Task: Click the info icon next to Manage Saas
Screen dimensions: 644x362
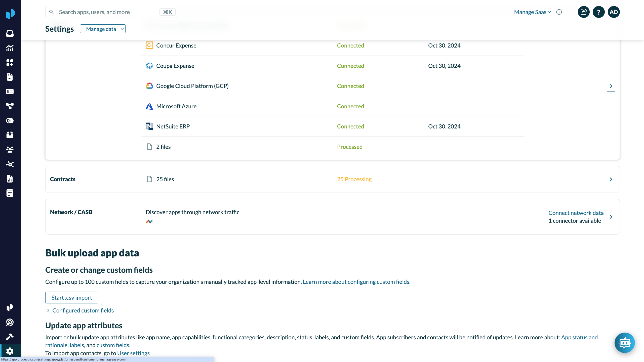Action: pos(559,12)
